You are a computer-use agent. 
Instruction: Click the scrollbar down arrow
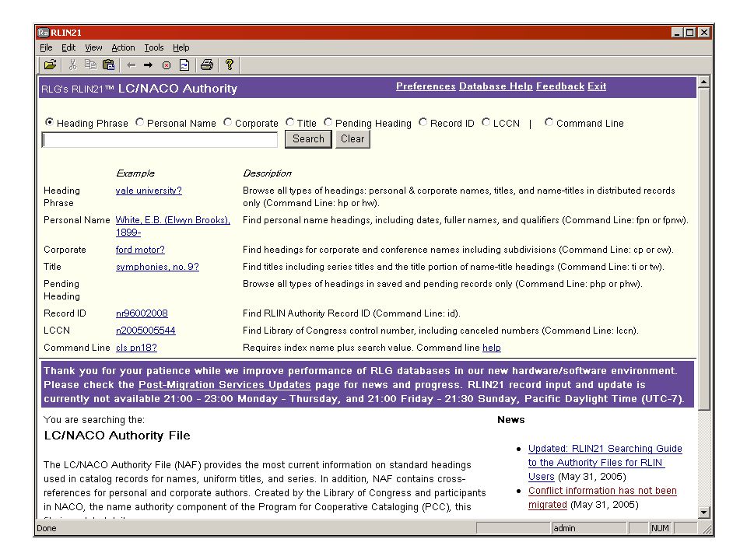tap(703, 513)
